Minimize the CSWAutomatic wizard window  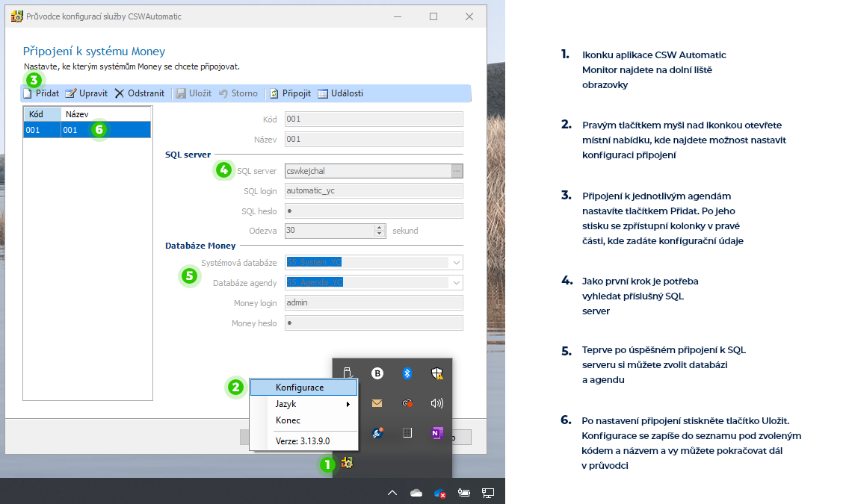point(398,17)
